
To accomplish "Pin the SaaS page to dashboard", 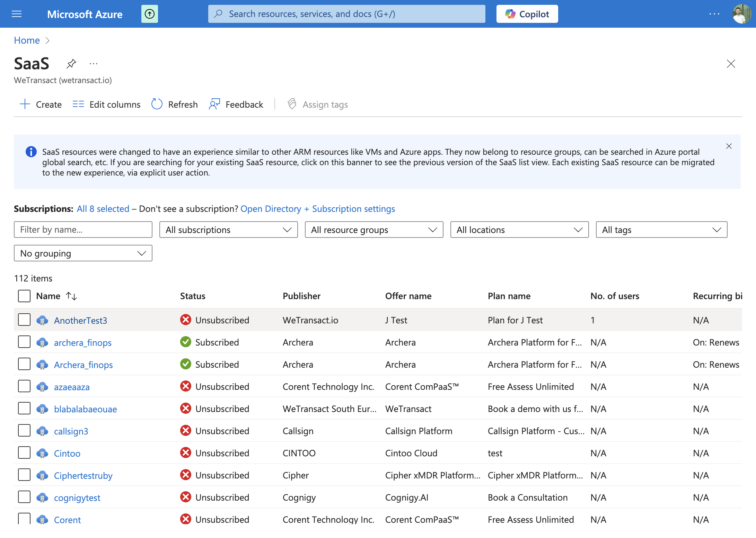I will click(x=71, y=64).
